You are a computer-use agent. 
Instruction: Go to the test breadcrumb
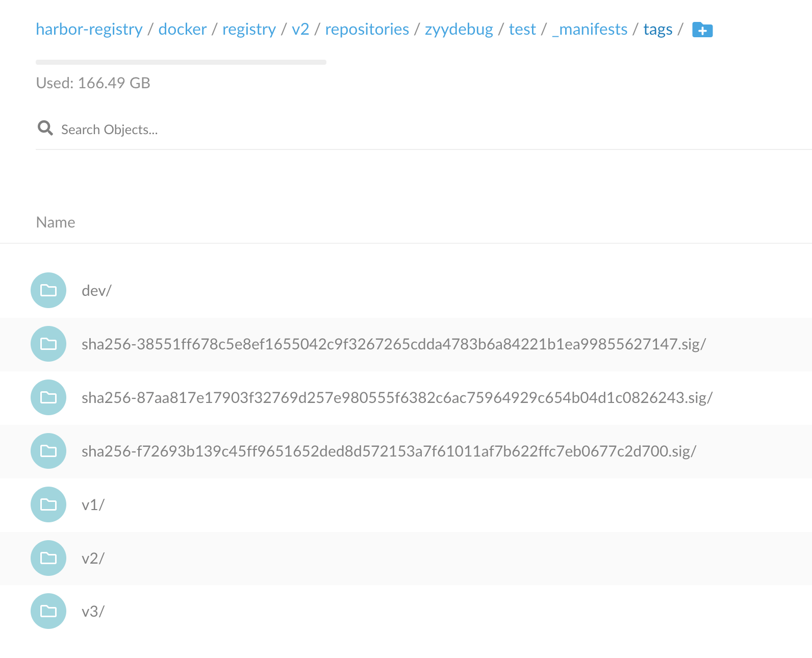click(x=522, y=30)
